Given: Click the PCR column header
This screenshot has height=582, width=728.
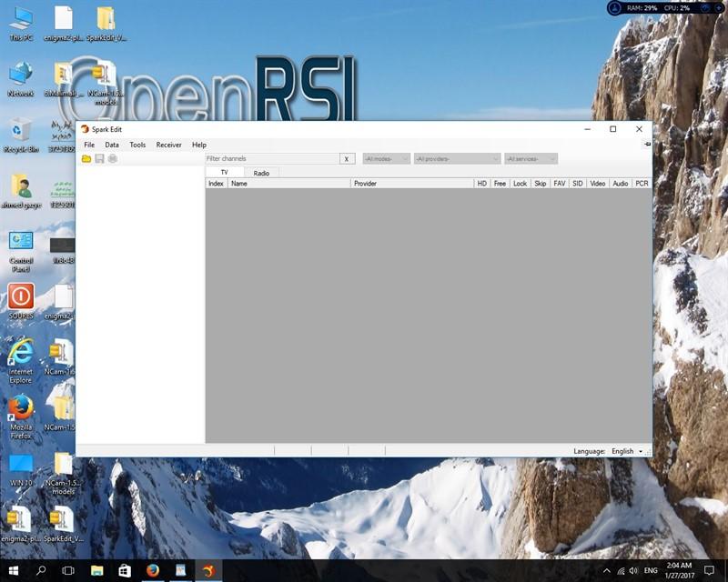Looking at the screenshot, I should pos(642,184).
